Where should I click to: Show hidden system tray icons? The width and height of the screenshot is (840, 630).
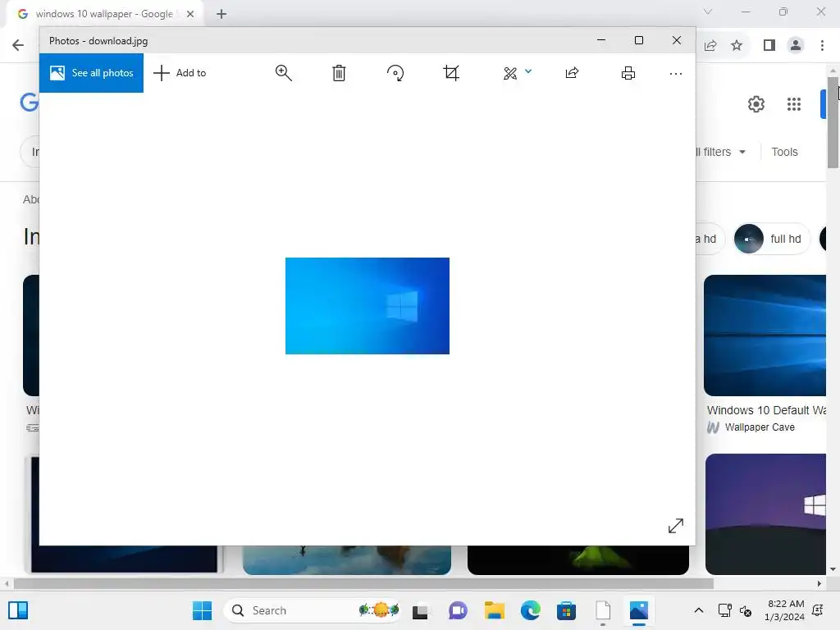click(699, 610)
